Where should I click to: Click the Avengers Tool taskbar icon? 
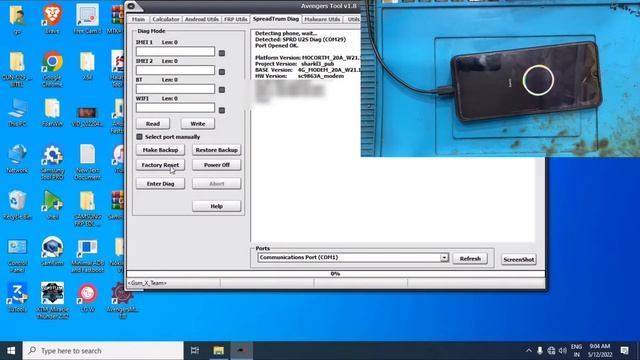click(x=241, y=351)
